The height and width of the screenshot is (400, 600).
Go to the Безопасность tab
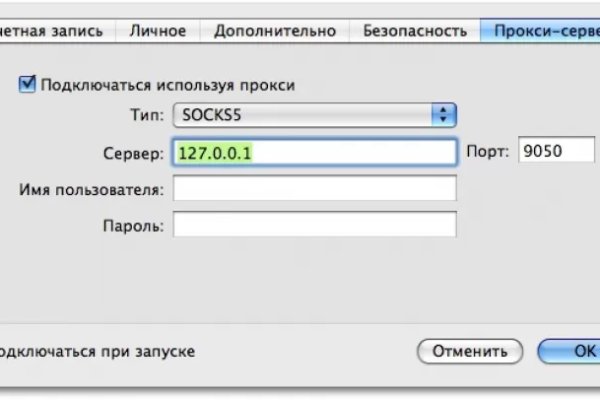414,30
